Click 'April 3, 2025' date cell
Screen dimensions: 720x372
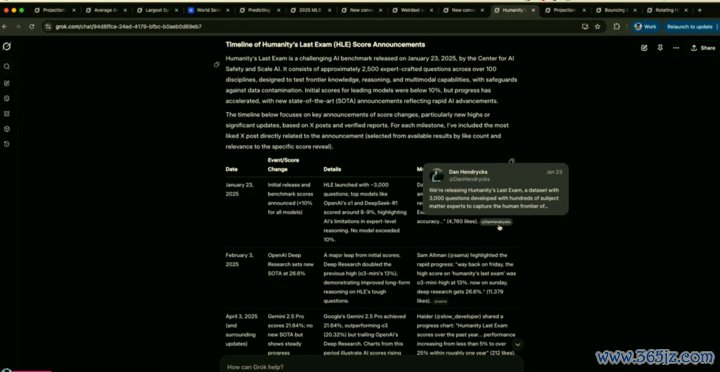pos(242,330)
